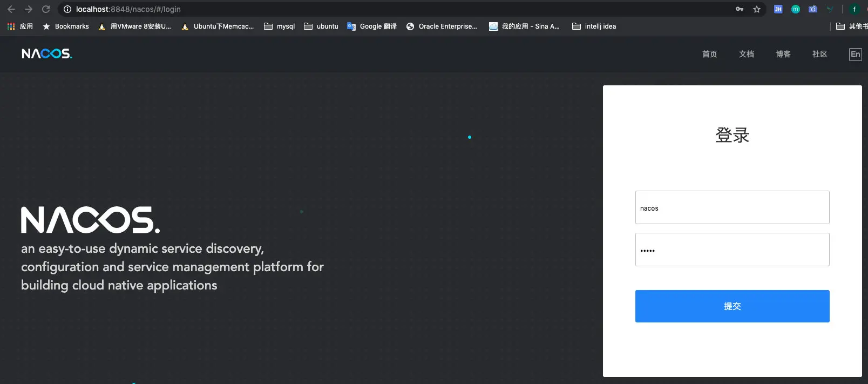Open the saved passwords key icon

740,9
